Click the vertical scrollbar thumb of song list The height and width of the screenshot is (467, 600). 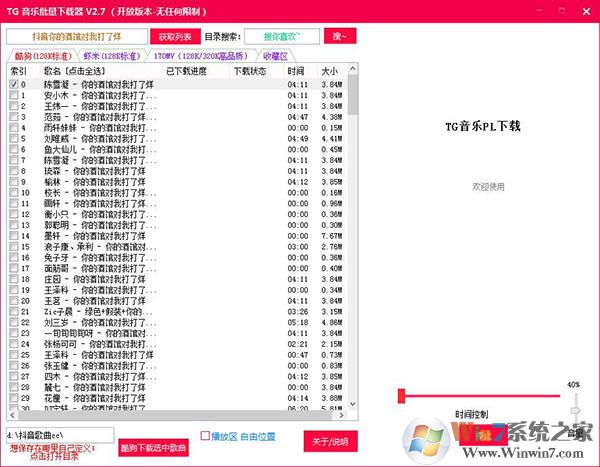click(353, 95)
